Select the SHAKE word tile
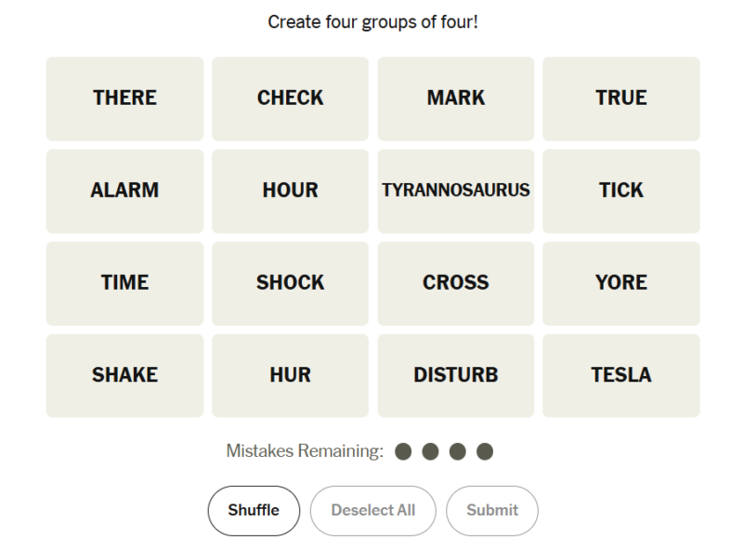The width and height of the screenshot is (743, 560). 124,375
